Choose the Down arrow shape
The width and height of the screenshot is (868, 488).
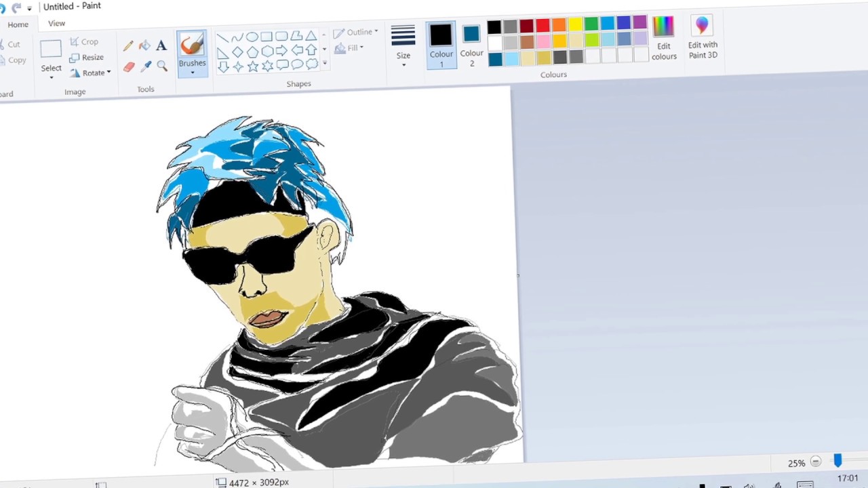click(x=224, y=67)
